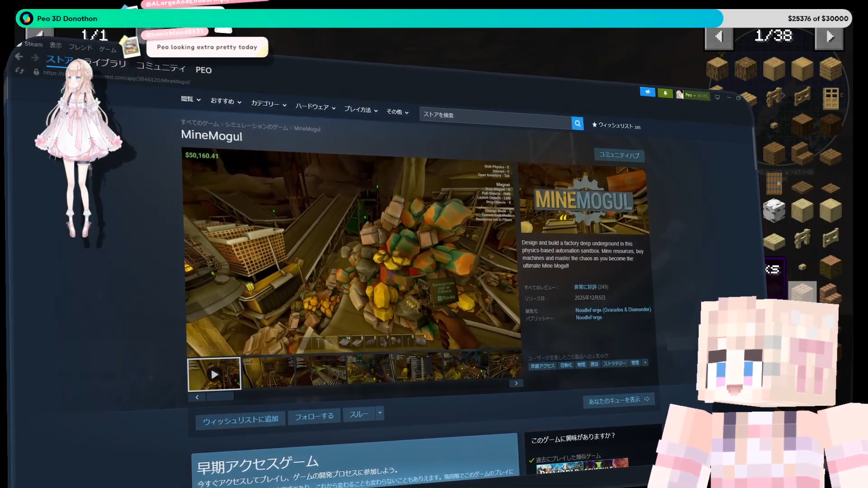Screen dimensions: 868x488
Task: Open the コミュニティハブ link
Action: 619,155
